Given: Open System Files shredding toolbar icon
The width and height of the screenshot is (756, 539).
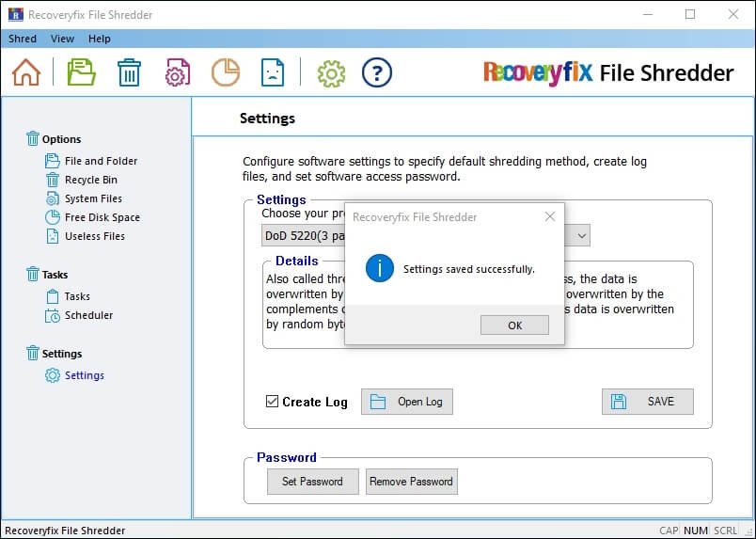Looking at the screenshot, I should pyautogui.click(x=178, y=72).
